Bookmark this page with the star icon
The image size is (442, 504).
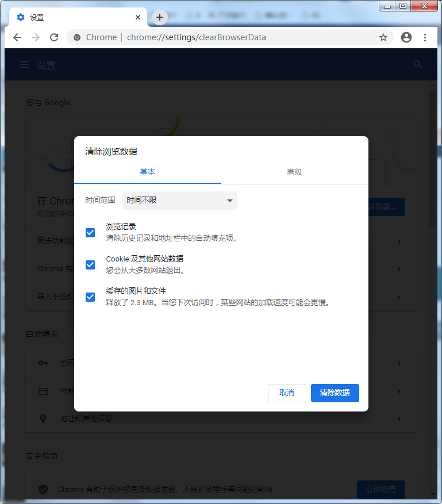[x=383, y=37]
